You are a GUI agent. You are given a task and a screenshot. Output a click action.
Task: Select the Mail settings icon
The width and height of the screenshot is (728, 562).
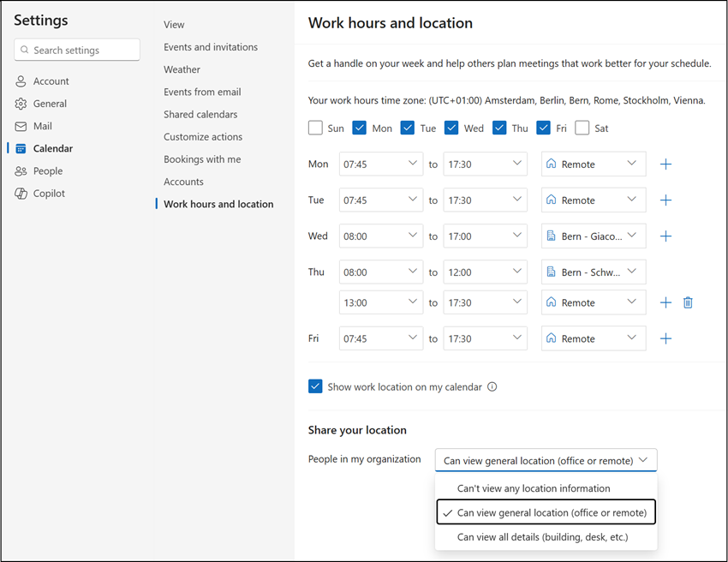(x=19, y=125)
